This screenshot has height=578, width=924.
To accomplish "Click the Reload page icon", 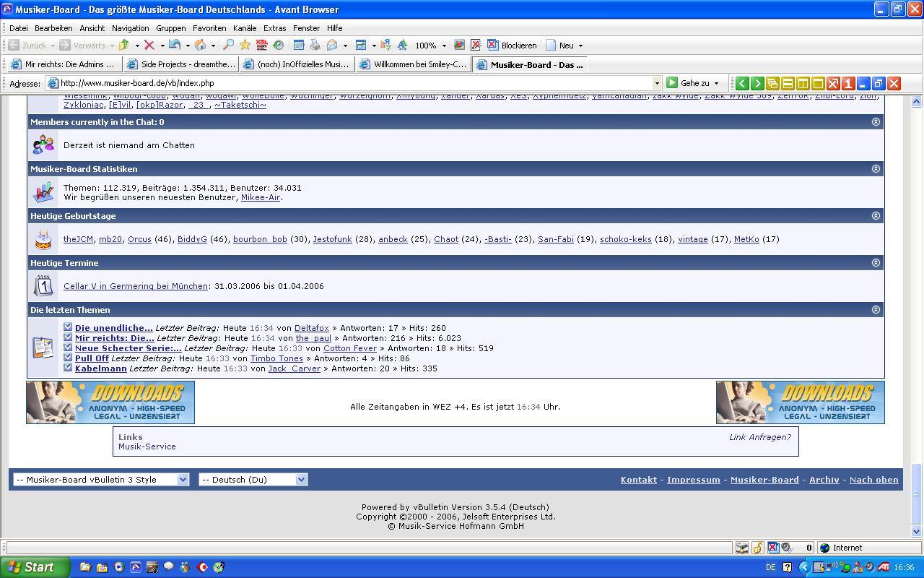I will pos(174,45).
